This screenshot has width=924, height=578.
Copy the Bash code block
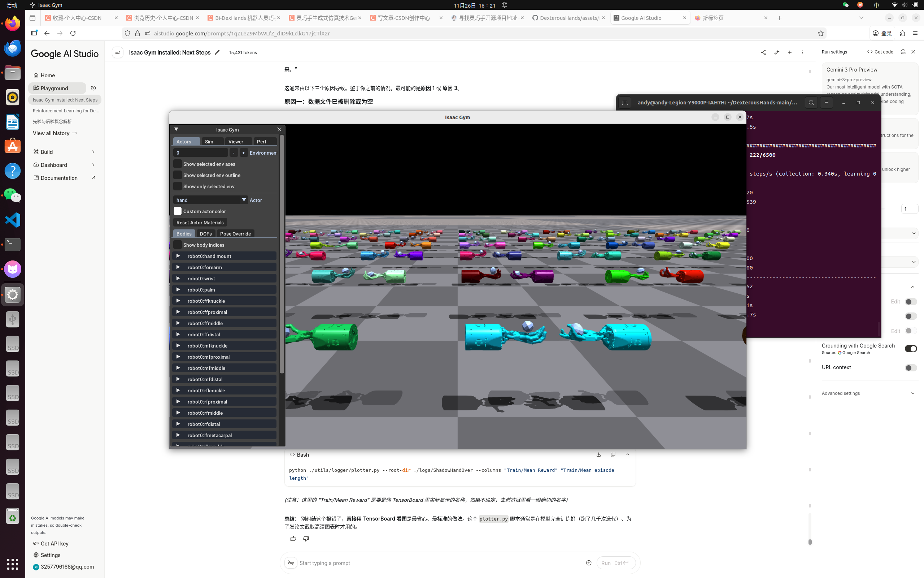(613, 454)
